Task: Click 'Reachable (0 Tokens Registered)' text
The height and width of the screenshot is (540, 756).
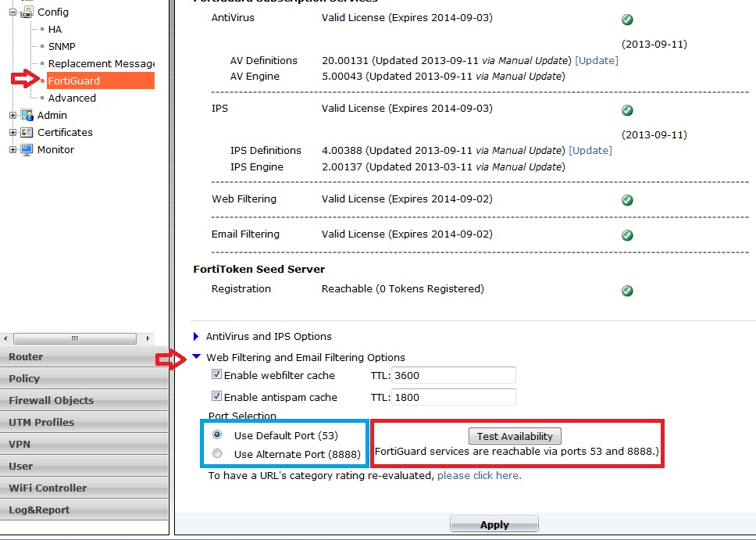Action: 402,288
